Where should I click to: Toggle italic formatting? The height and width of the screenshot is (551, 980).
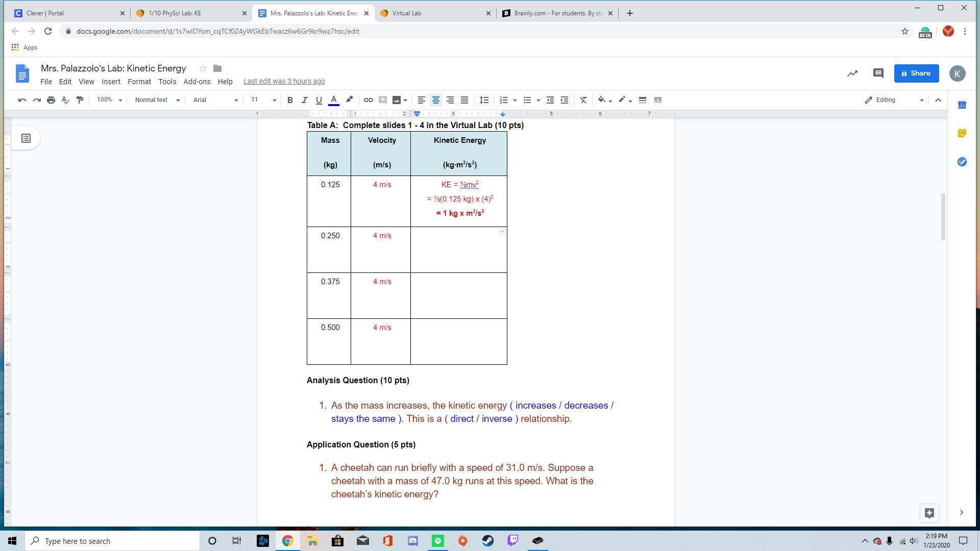point(304,100)
